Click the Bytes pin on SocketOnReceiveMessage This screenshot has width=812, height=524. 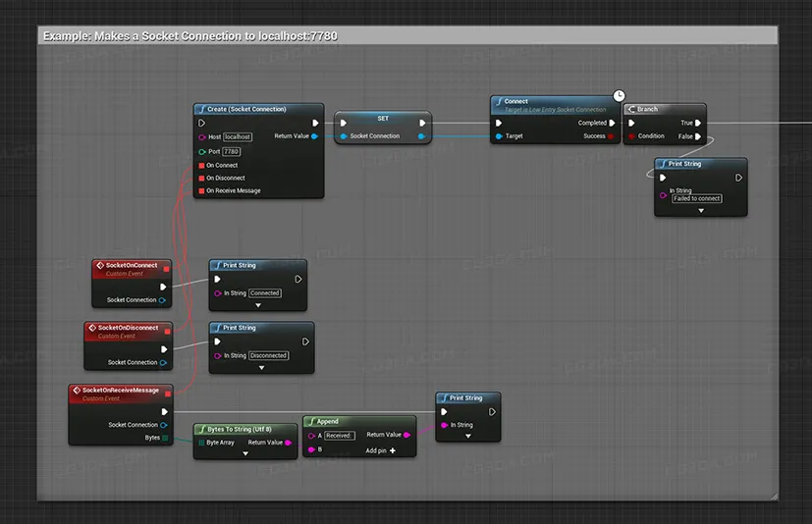pos(165,438)
